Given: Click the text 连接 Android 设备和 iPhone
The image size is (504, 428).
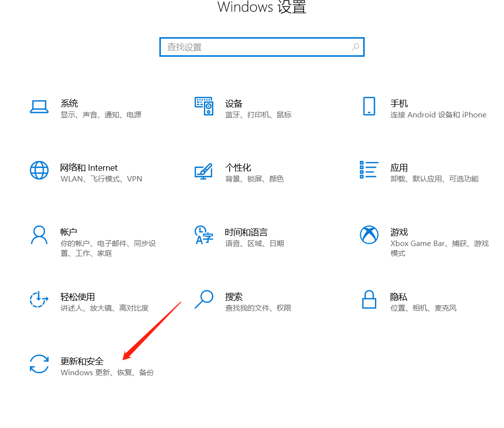Looking at the screenshot, I should pyautogui.click(x=438, y=115).
